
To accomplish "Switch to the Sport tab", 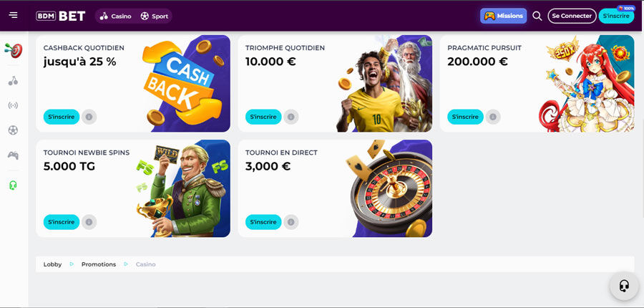I will (x=154, y=16).
